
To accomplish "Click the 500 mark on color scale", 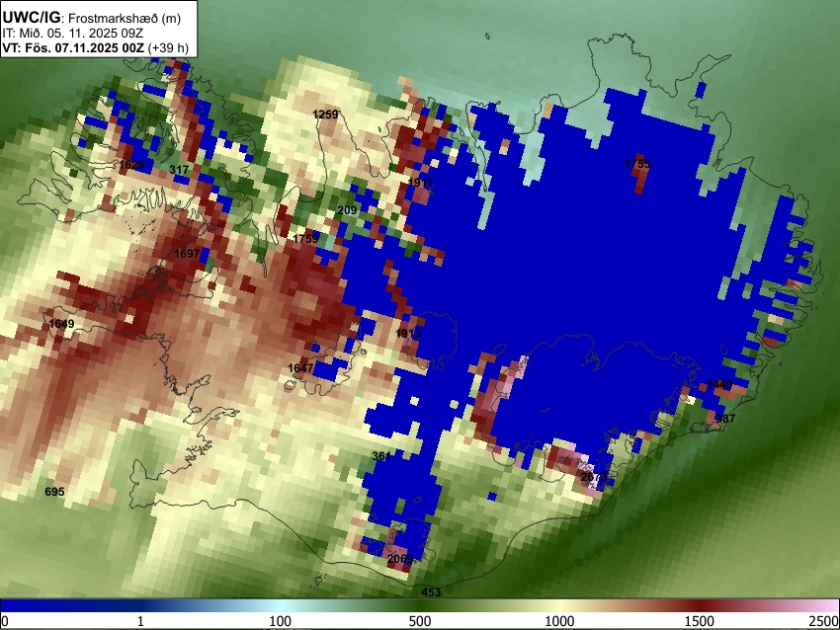I will click(x=419, y=621).
